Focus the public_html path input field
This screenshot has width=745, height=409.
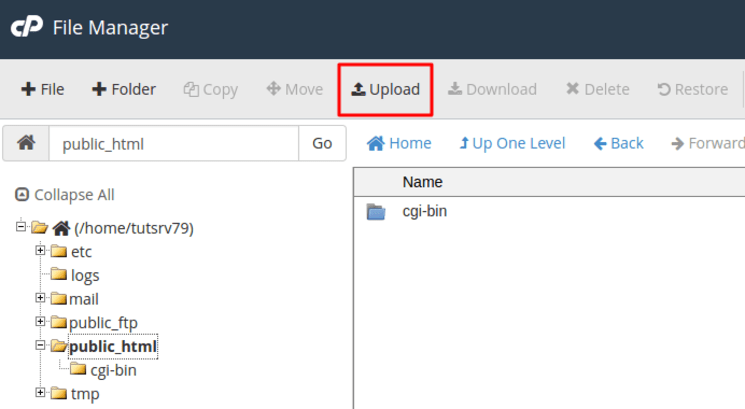[174, 143]
